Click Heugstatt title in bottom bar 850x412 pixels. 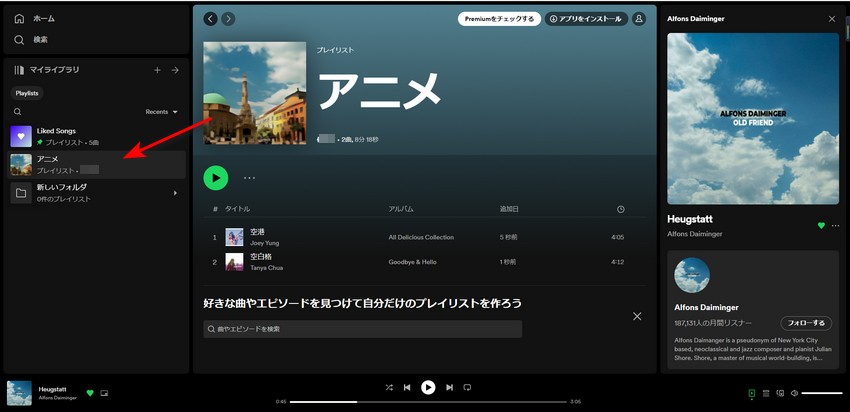pos(53,389)
